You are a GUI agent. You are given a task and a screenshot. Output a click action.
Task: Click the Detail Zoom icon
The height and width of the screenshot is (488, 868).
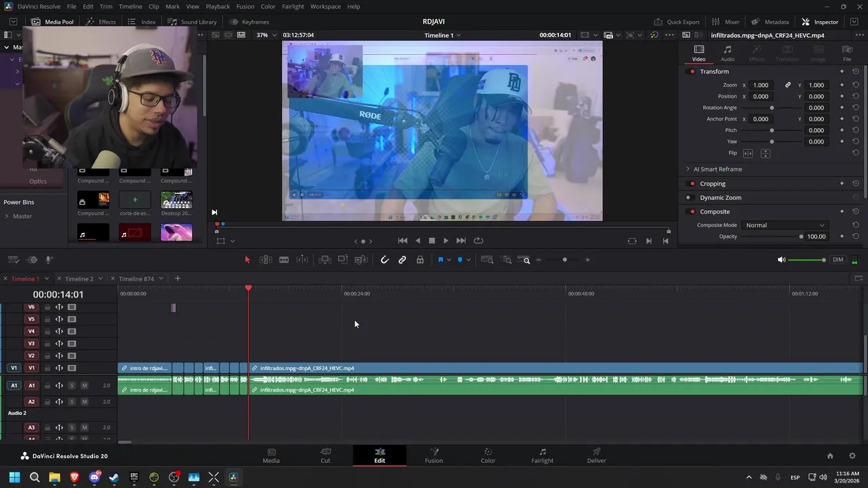pos(507,260)
